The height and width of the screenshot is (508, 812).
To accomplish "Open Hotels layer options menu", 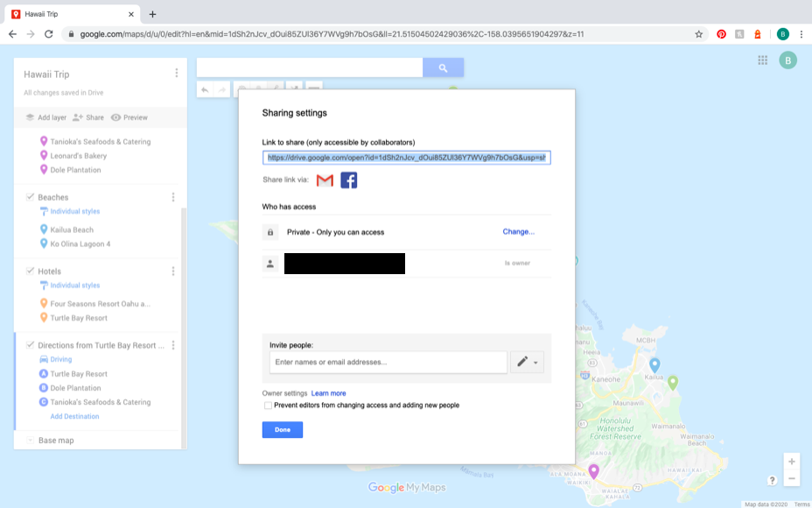I will [x=173, y=272].
